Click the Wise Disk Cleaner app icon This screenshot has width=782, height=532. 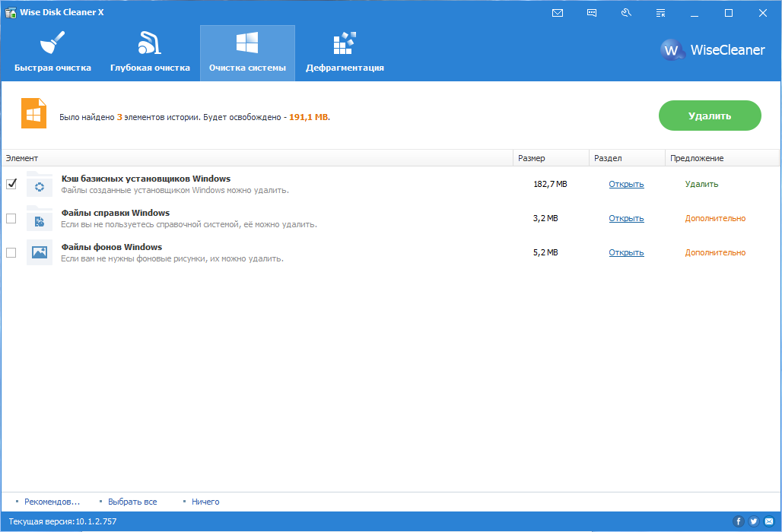click(11, 12)
